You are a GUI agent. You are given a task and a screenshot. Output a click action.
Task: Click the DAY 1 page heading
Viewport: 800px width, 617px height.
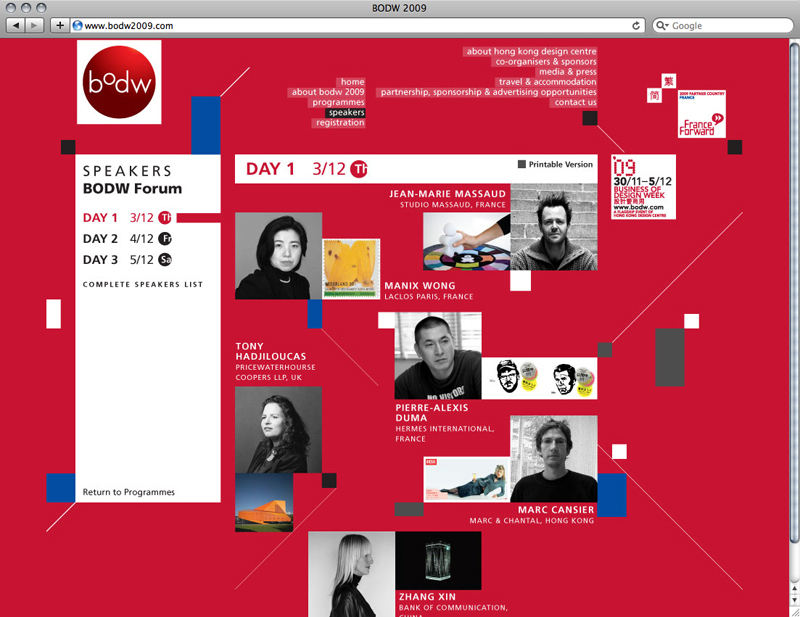click(270, 169)
